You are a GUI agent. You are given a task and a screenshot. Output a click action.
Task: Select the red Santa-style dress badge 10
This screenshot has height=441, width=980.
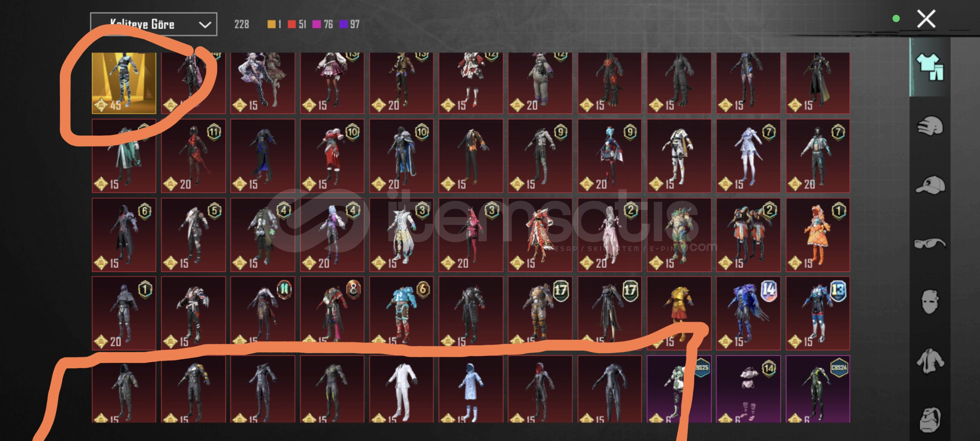pyautogui.click(x=332, y=156)
